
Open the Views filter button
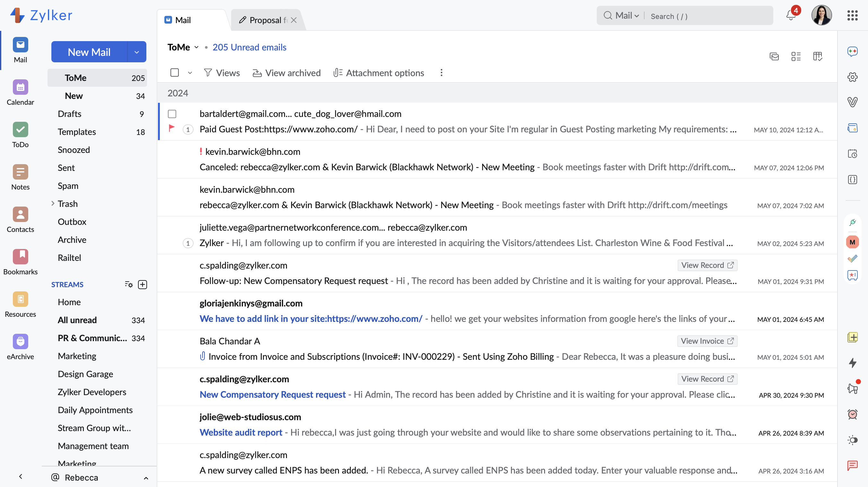pos(222,73)
